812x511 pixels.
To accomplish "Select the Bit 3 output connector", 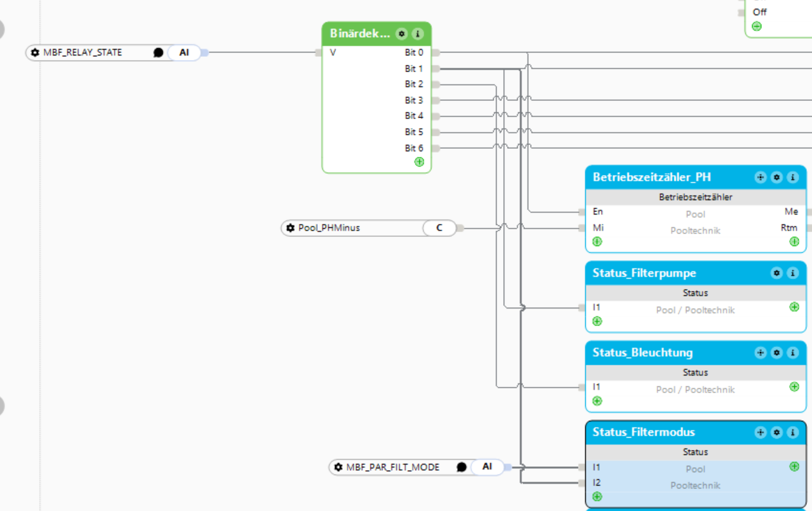I will click(x=435, y=100).
